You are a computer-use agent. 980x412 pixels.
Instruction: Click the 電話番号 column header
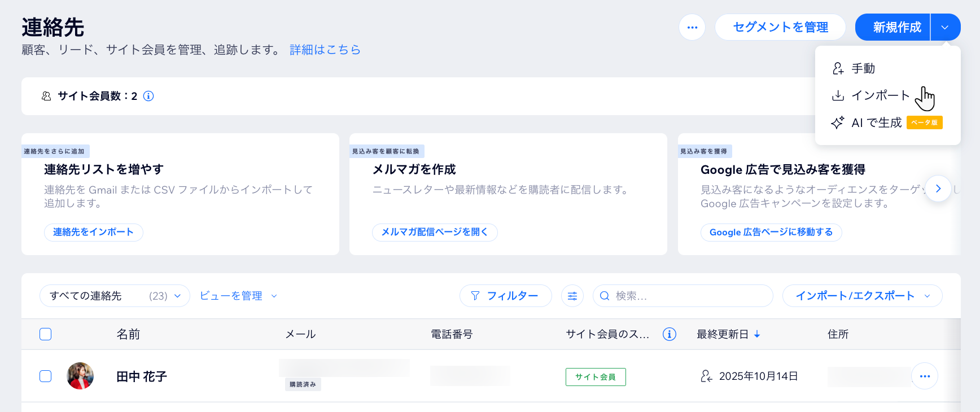[452, 334]
